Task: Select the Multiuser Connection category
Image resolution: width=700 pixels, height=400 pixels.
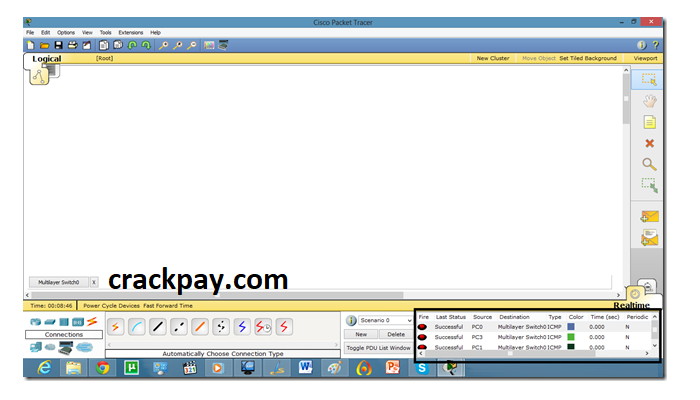Action: click(x=84, y=347)
